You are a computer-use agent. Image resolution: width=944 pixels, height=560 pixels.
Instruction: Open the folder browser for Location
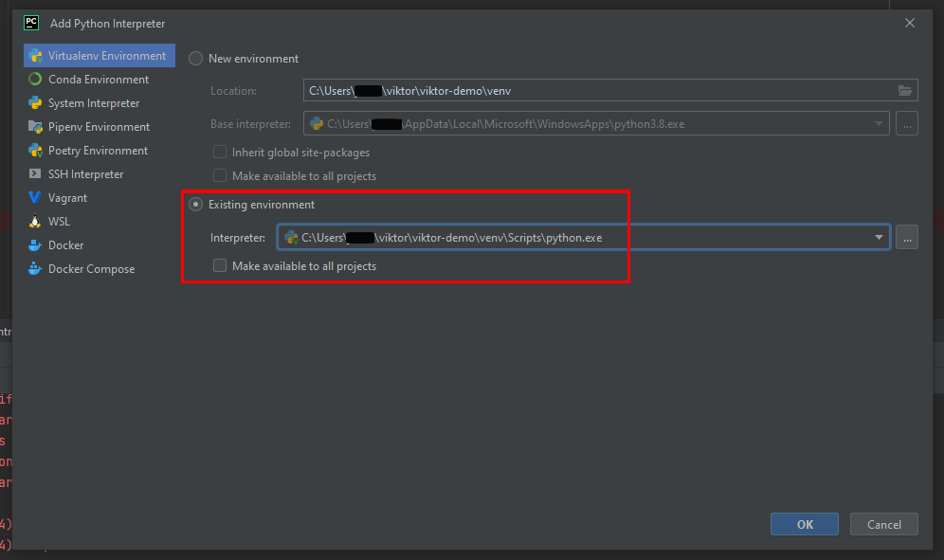click(x=905, y=90)
